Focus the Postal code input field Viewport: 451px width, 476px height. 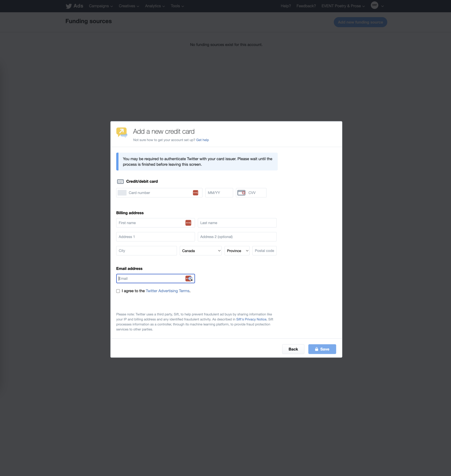[x=264, y=251]
